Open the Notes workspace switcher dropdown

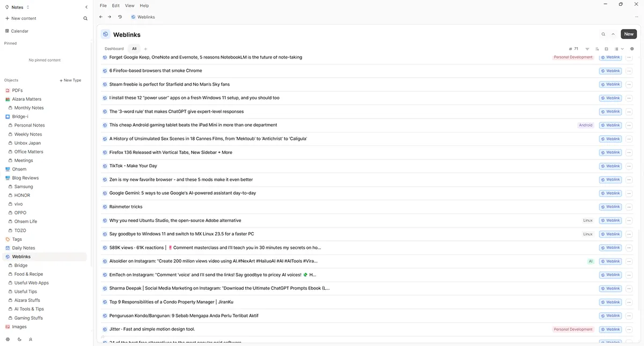pos(17,7)
